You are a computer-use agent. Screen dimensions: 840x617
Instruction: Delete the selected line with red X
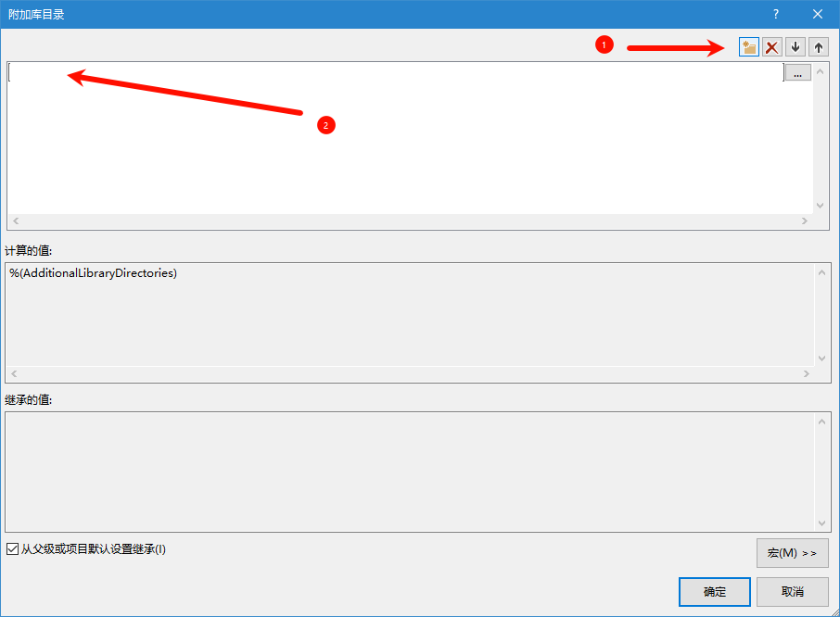tap(772, 47)
